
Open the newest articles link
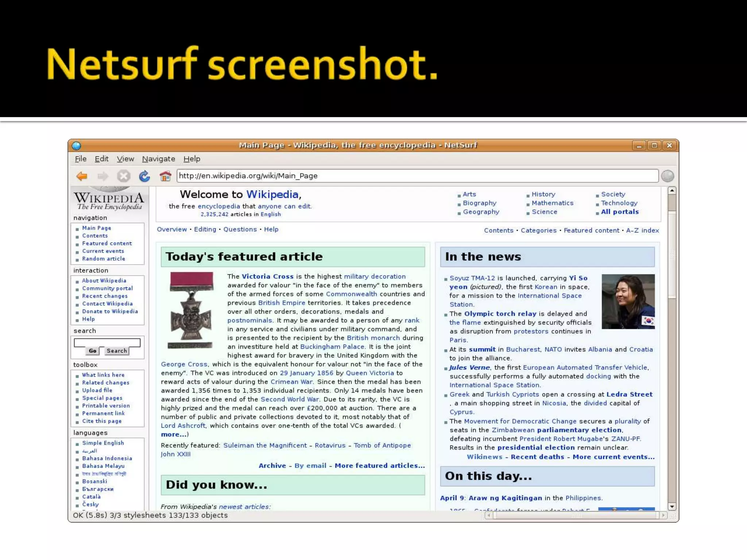tap(244, 507)
